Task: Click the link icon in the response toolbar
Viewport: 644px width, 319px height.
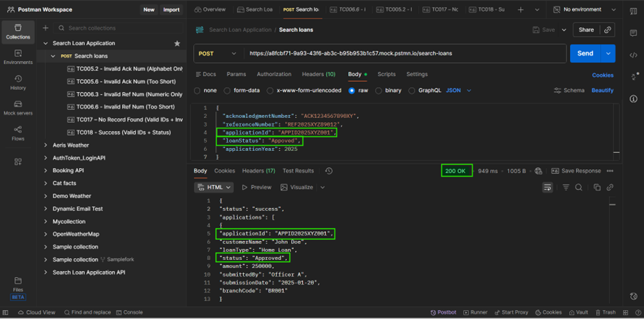Action: (610, 187)
